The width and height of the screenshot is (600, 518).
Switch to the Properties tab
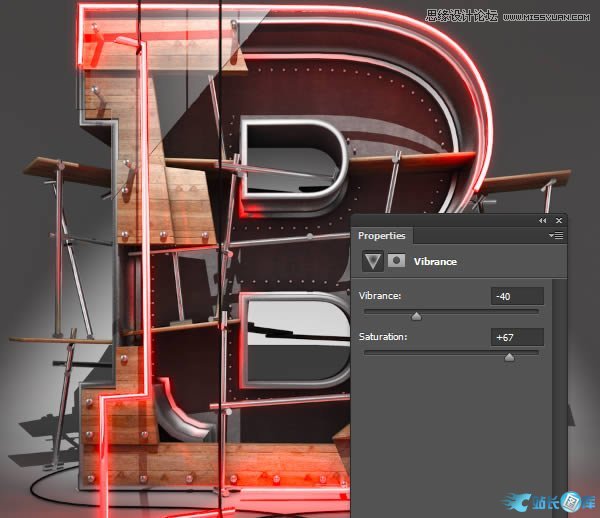click(x=382, y=236)
